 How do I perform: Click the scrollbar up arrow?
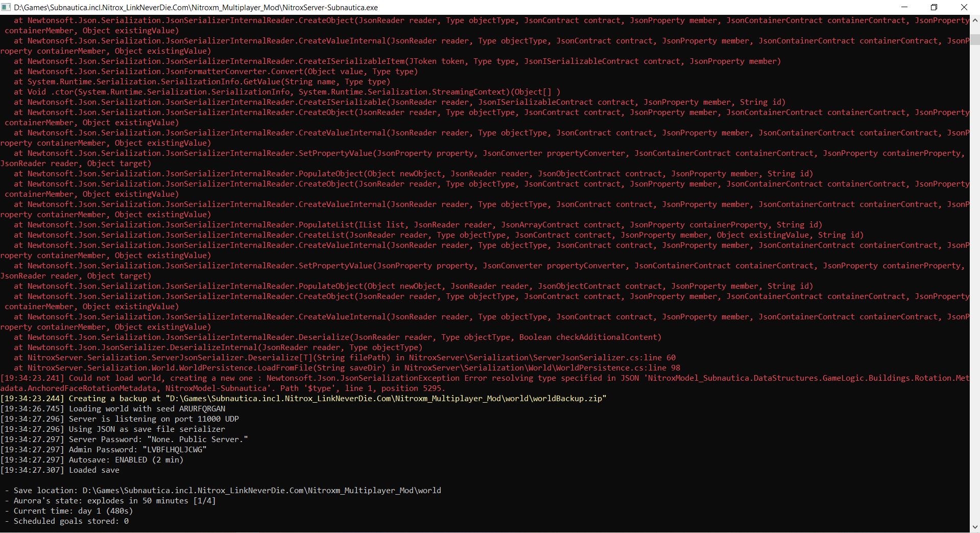[974, 20]
